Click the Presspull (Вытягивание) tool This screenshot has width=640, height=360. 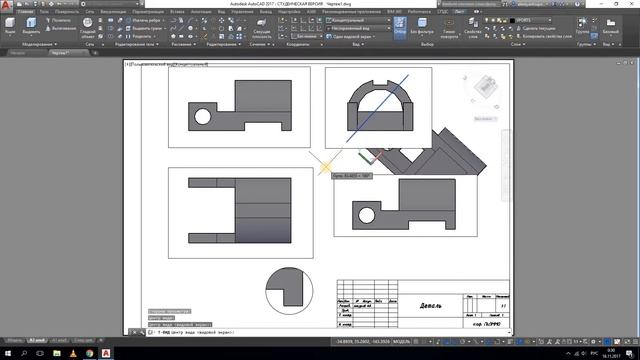pos(60,28)
